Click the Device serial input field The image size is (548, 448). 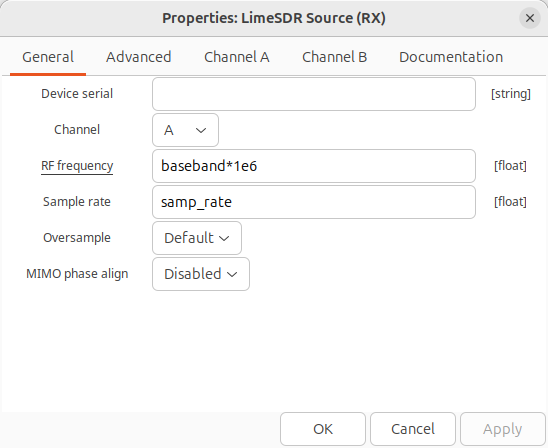pos(314,94)
